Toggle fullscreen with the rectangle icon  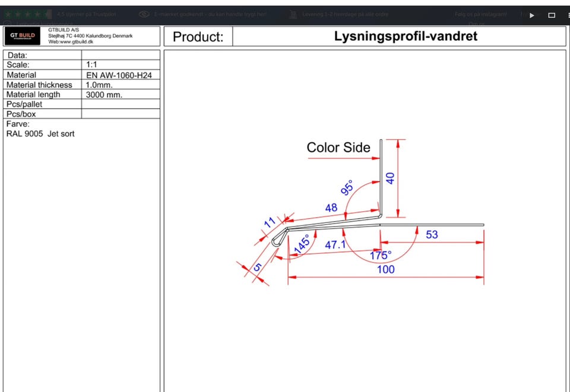[552, 15]
